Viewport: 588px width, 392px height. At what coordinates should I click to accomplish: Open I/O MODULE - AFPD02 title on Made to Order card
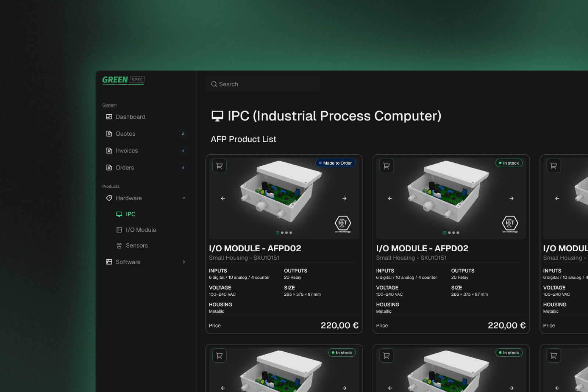tap(255, 248)
